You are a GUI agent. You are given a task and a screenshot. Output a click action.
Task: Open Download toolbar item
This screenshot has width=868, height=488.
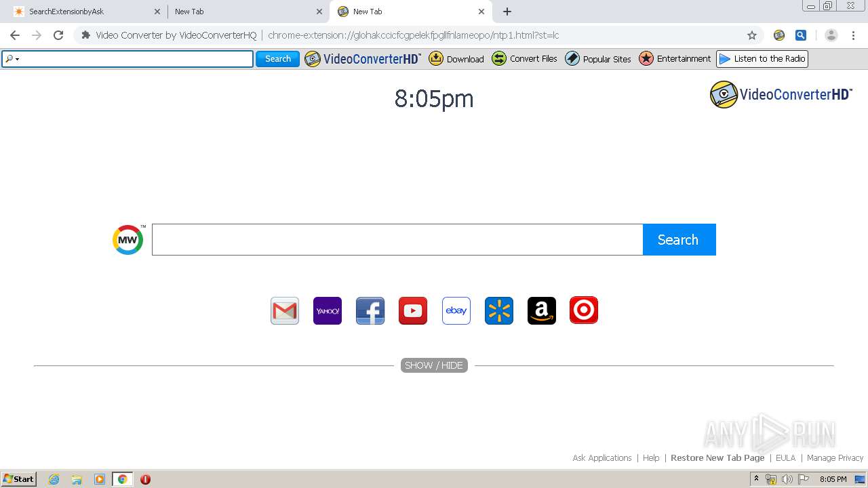pyautogui.click(x=456, y=59)
